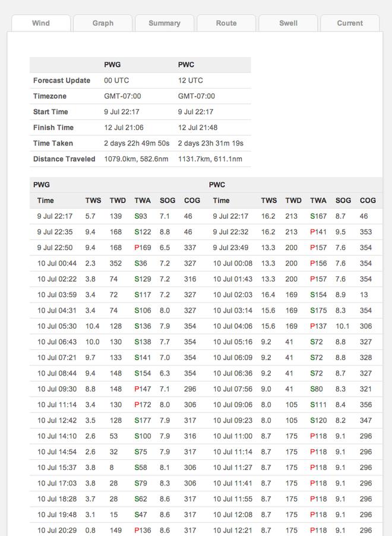This screenshot has width=392, height=536.
Task: Click the PWC entry at 9 Jul 23:49
Action: pyautogui.click(x=230, y=248)
